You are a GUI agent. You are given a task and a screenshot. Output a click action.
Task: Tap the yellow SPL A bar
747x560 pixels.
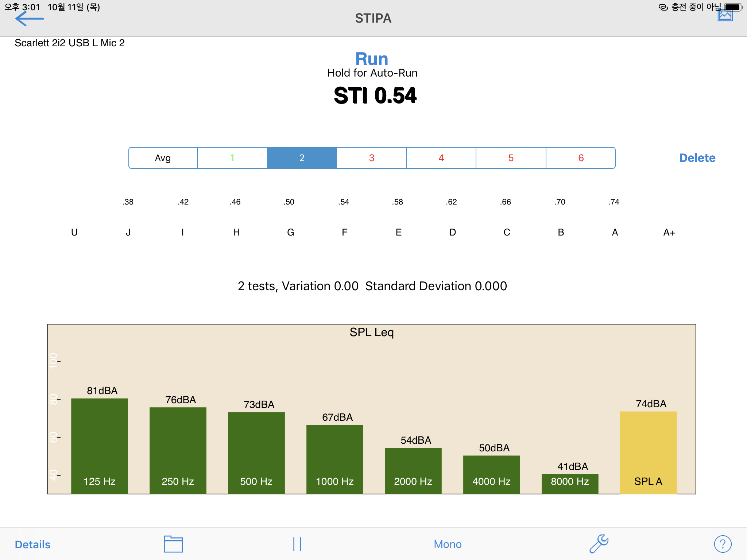click(x=648, y=452)
